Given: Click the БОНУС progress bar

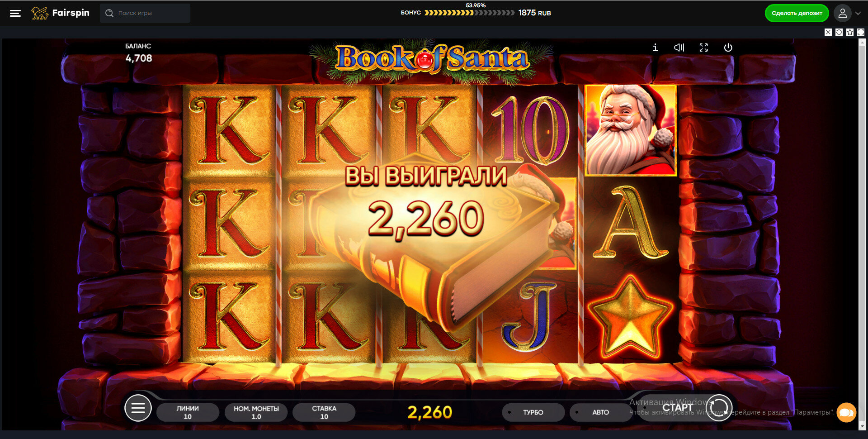Looking at the screenshot, I should point(469,13).
